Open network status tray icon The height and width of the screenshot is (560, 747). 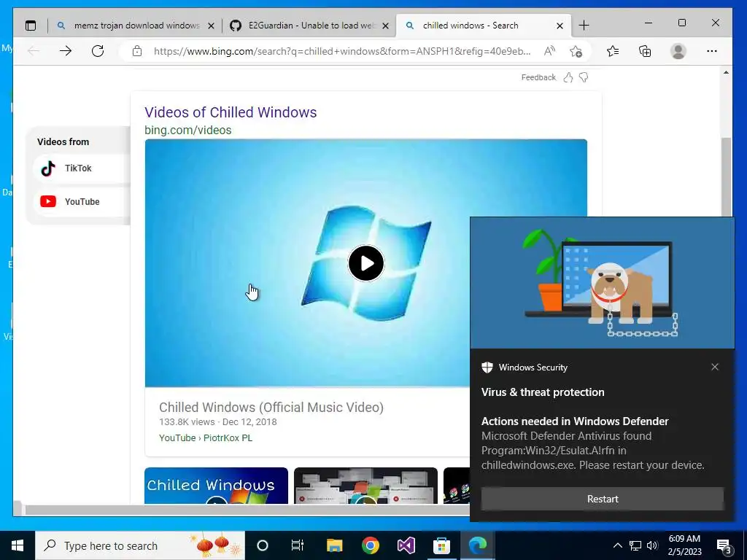[635, 545]
